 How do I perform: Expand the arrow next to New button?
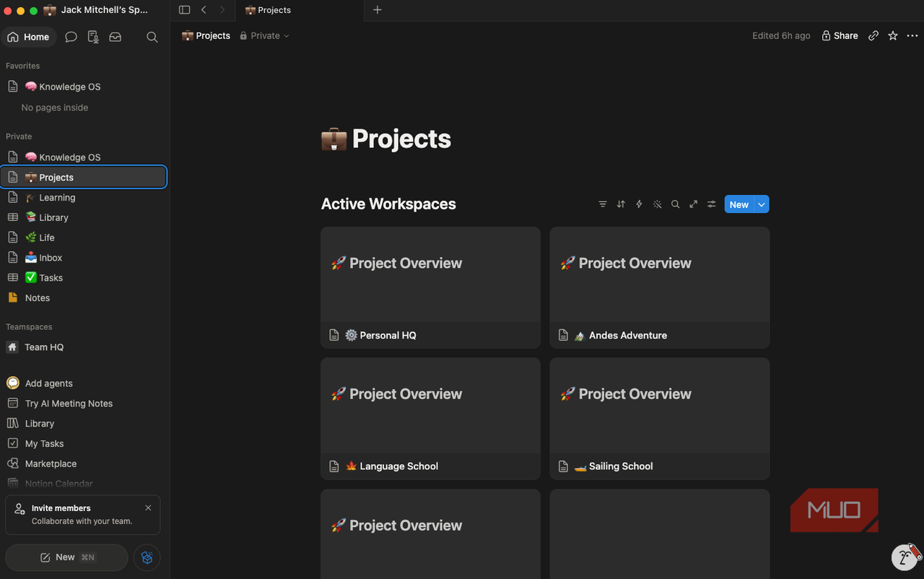pos(762,204)
